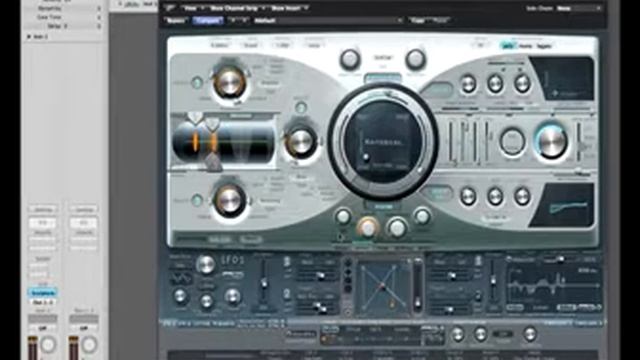Toggle Object 1 on/off button
640x360 pixels.
pyautogui.click(x=197, y=83)
